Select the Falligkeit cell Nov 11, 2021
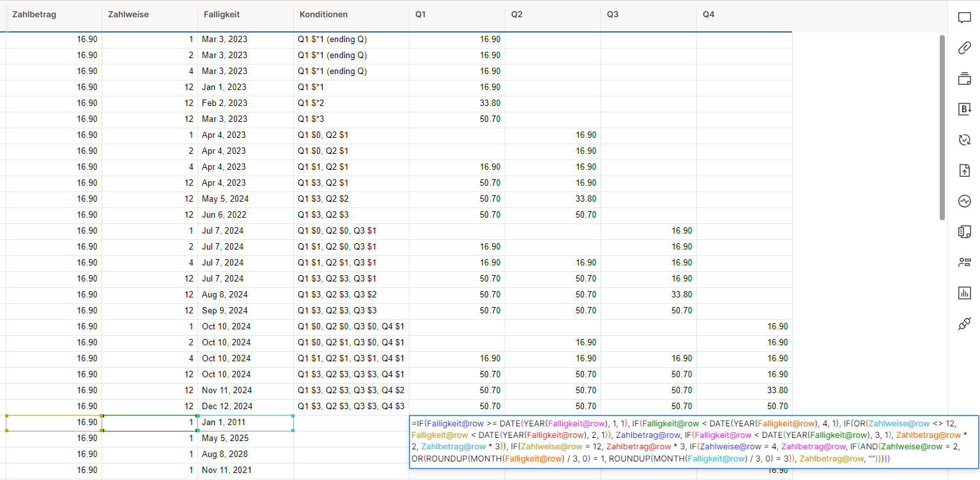Viewport: 980px width, 480px height. tap(246, 470)
